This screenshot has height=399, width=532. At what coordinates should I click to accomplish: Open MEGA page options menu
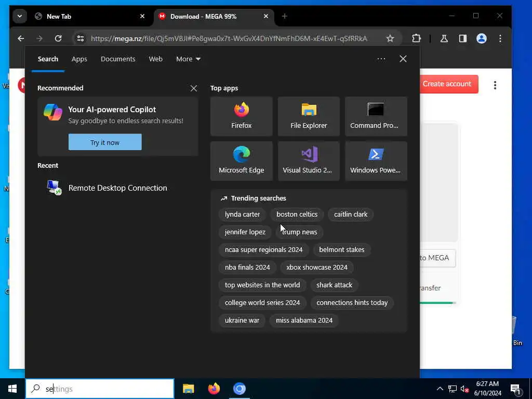495,85
